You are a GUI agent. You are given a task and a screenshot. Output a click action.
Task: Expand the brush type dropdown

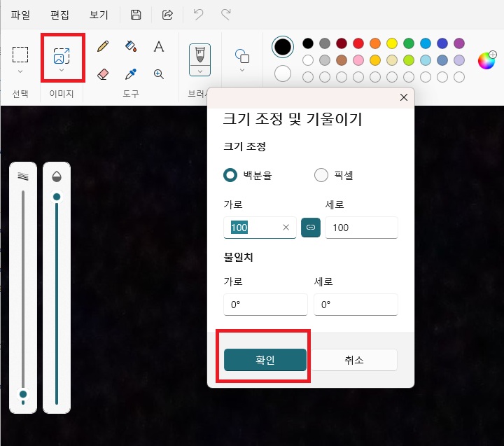tap(200, 71)
